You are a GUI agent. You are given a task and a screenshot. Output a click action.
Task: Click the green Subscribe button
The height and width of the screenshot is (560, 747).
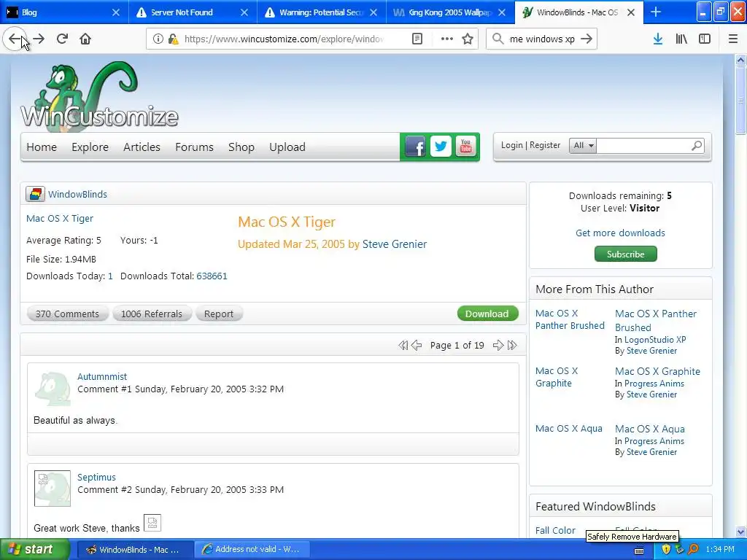pyautogui.click(x=625, y=254)
